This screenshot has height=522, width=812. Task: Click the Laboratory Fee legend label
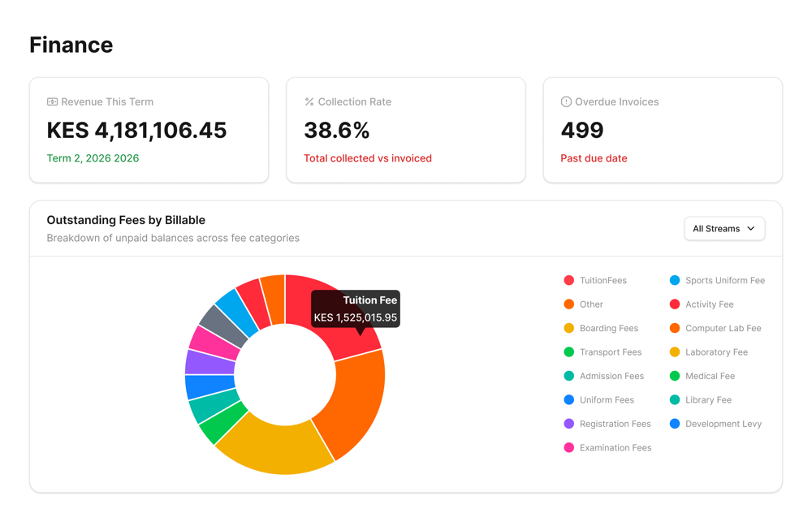point(716,352)
